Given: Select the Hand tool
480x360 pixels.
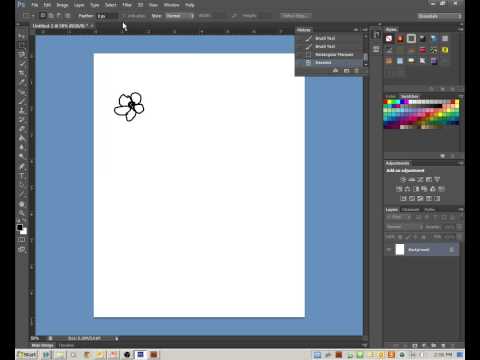Looking at the screenshot, I should 22,204.
